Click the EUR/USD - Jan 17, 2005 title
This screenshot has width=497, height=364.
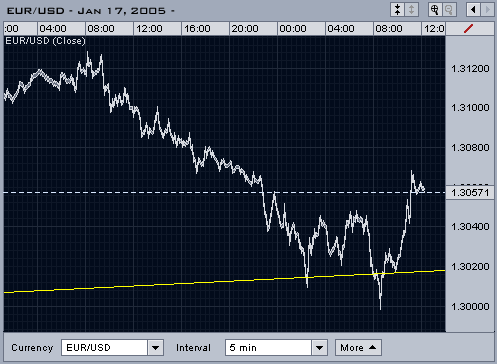click(90, 11)
